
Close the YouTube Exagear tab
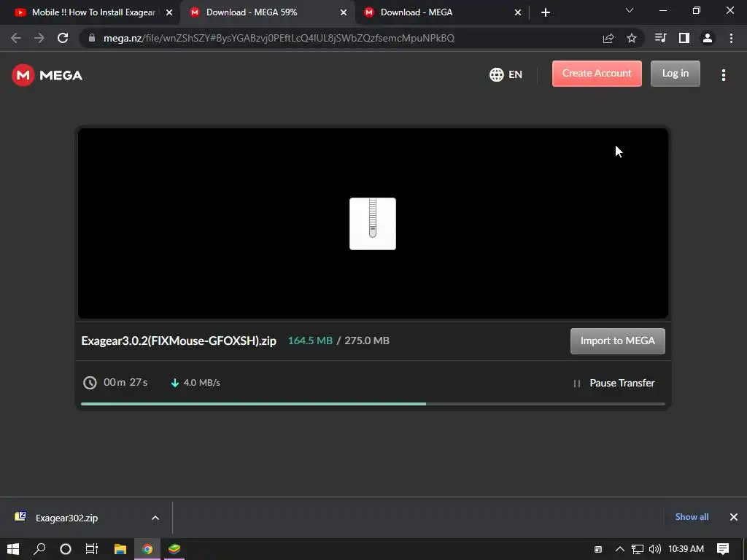(x=169, y=12)
